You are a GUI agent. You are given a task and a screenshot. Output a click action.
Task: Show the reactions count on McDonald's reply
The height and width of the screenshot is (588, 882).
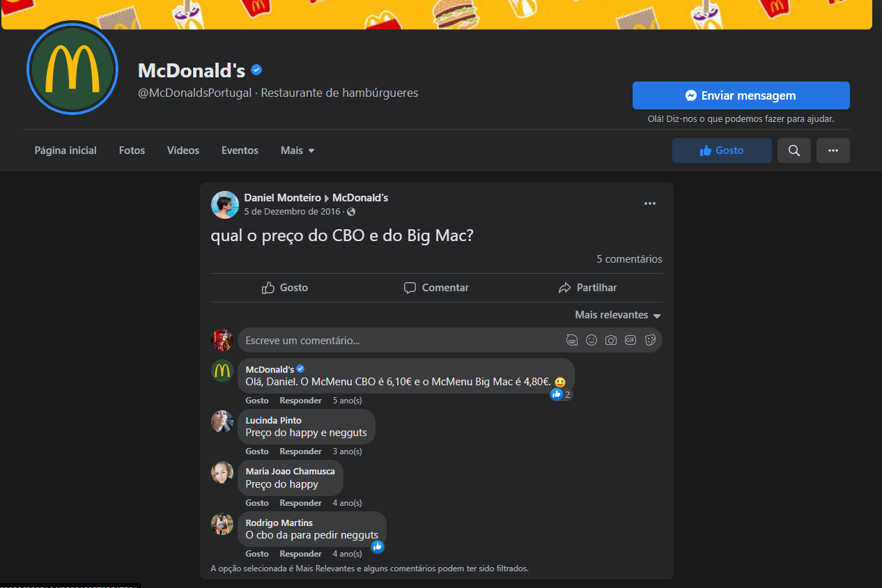[562, 394]
